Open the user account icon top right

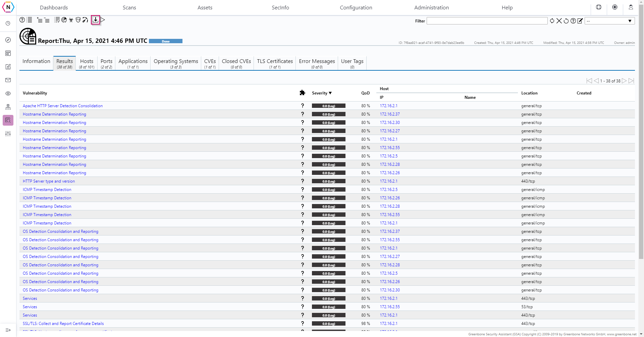tap(631, 7)
